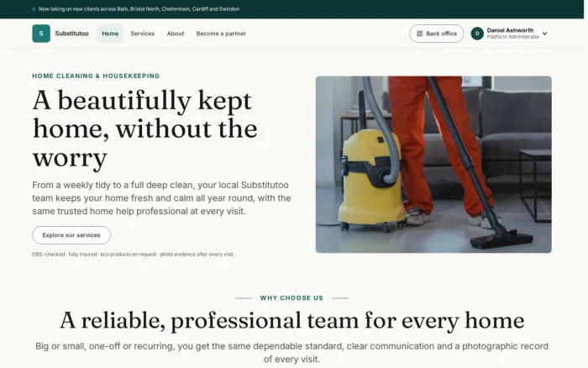
Task: Click 'A reliable, professional team' heading
Action: click(291, 321)
